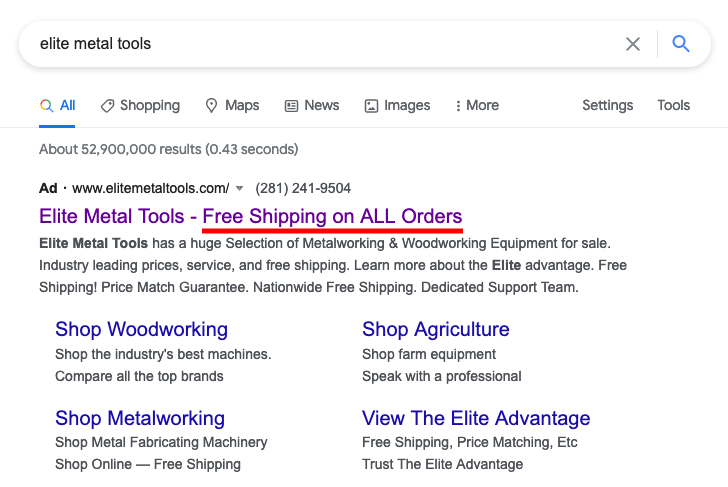This screenshot has width=728, height=487.
Task: Clear the search box with X icon
Action: [633, 44]
